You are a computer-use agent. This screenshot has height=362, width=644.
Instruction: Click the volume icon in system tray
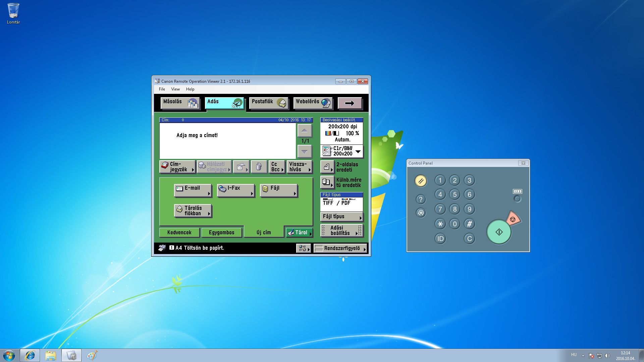[x=607, y=356]
